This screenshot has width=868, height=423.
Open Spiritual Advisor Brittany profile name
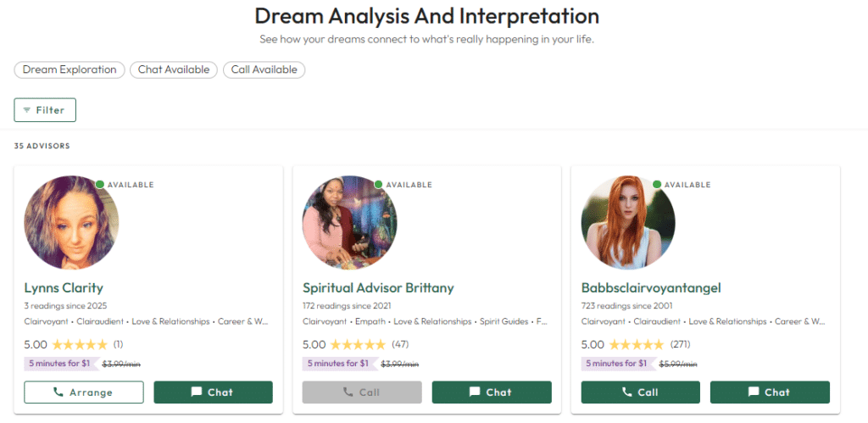pyautogui.click(x=378, y=288)
